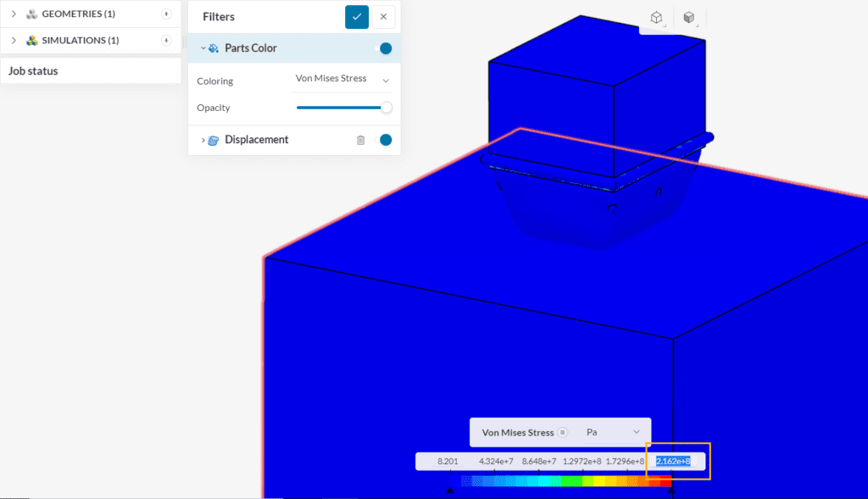Expand the GEOMETRIES tree section

click(x=14, y=14)
